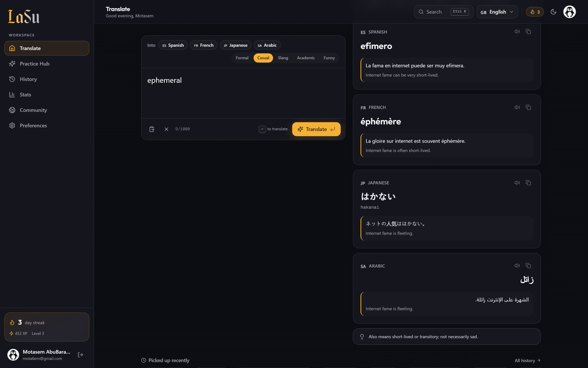Select the Funny tone
The width and height of the screenshot is (588, 368).
329,58
